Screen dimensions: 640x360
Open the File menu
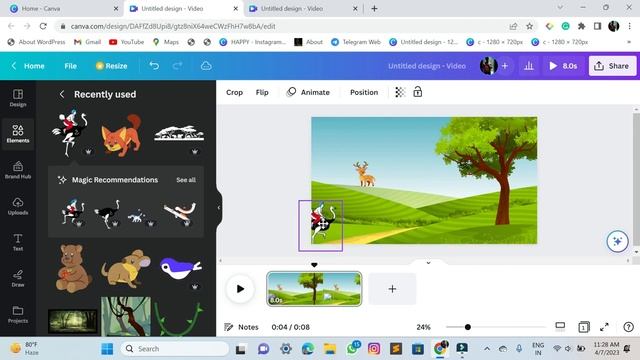click(x=70, y=66)
